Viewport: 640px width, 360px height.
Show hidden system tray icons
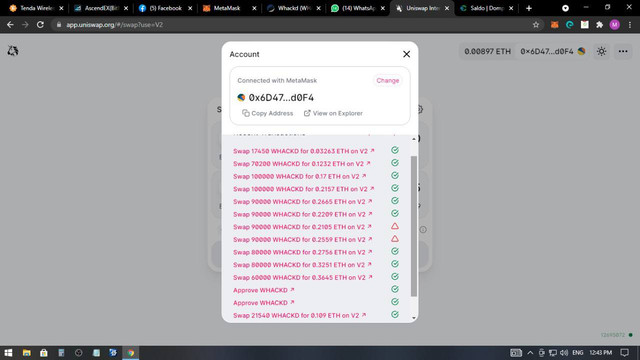click(530, 353)
